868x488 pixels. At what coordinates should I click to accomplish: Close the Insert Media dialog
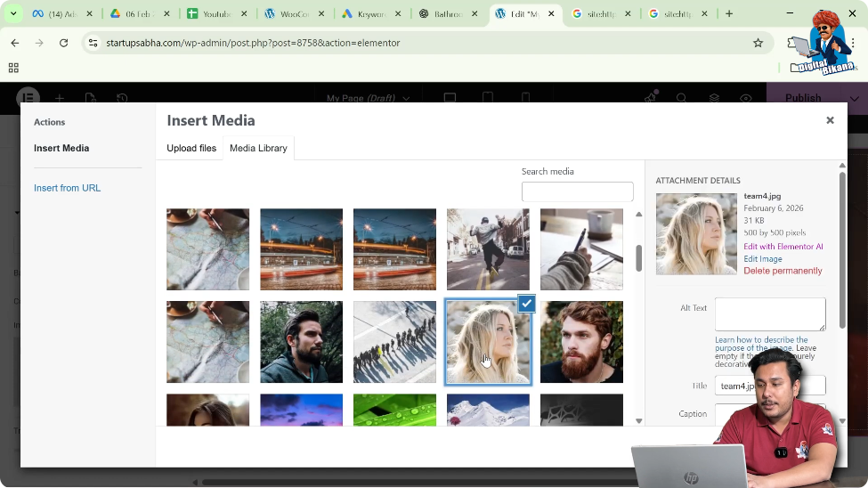830,120
